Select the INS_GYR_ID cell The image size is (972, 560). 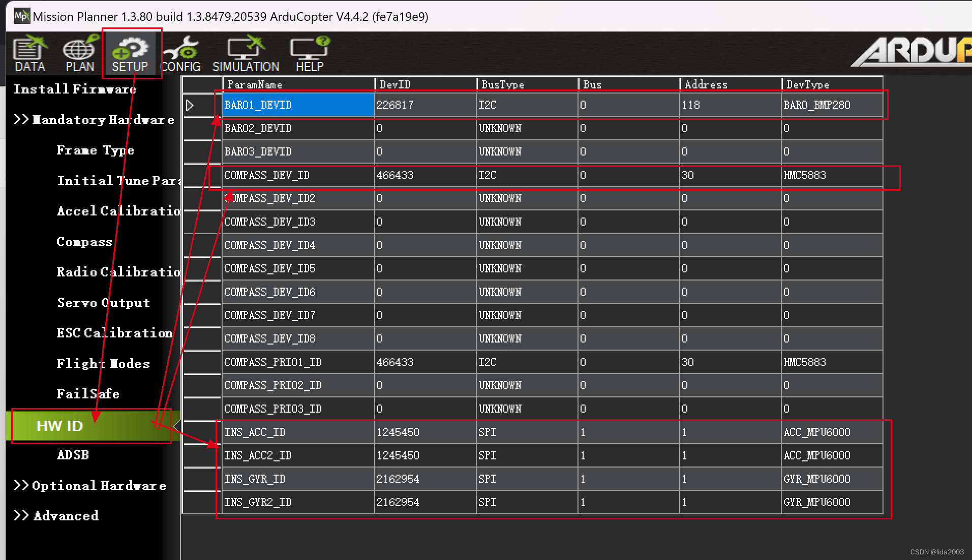298,479
